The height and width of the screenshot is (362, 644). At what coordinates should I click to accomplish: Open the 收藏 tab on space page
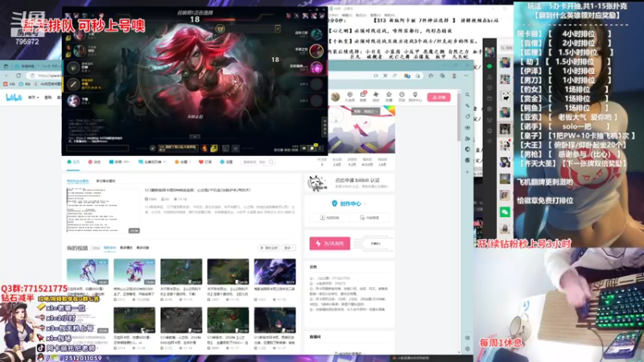[183, 162]
